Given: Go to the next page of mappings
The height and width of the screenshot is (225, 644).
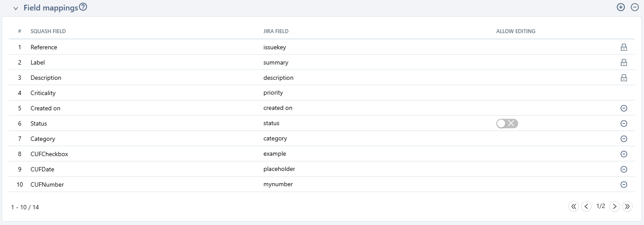Looking at the screenshot, I should 615,206.
